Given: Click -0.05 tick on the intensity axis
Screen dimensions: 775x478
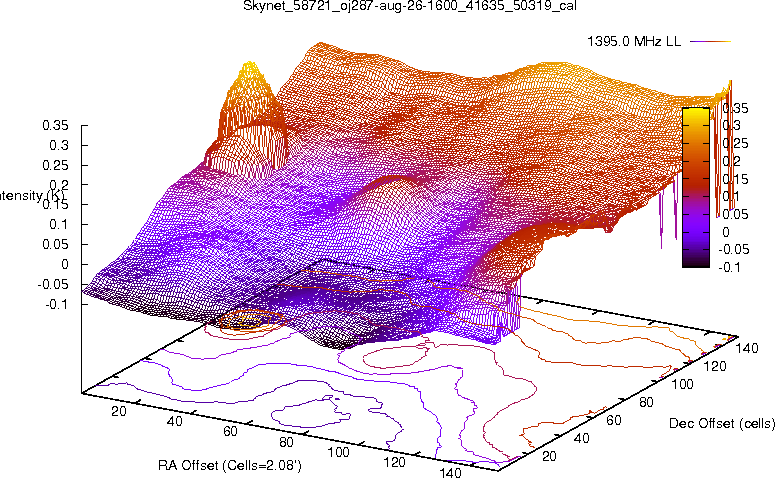Looking at the screenshot, I should click(53, 284).
